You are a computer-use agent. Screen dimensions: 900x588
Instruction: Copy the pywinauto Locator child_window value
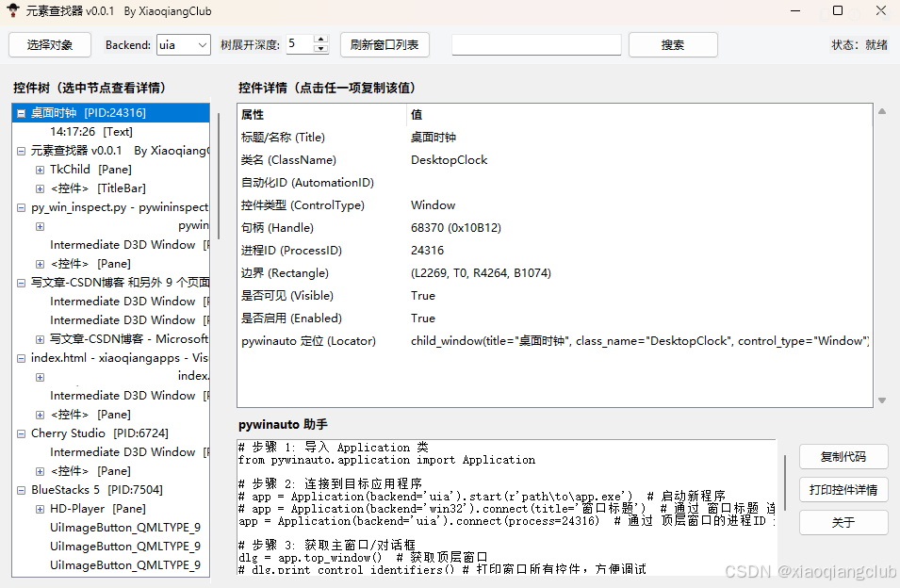tap(639, 341)
